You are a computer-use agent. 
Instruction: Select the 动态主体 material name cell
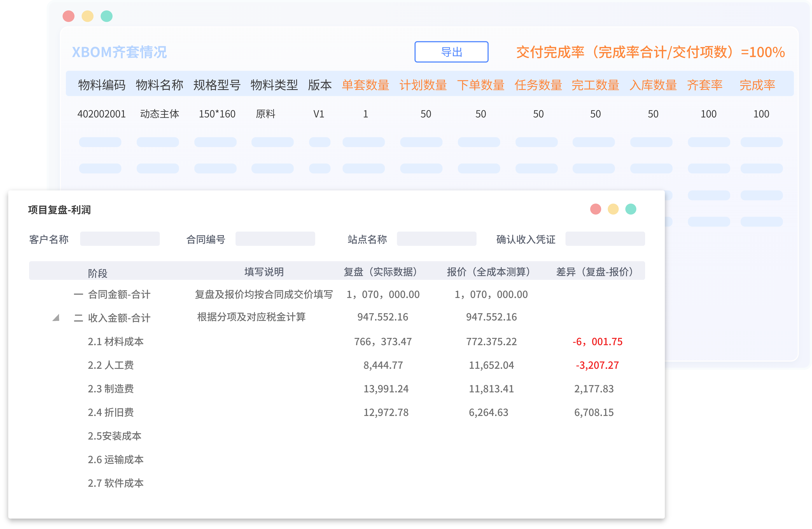coord(160,114)
